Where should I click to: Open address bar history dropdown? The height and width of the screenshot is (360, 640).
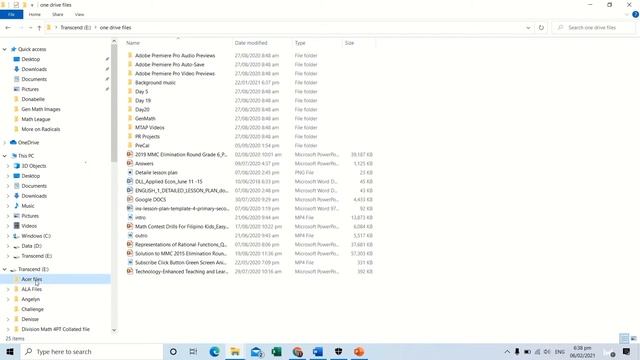pyautogui.click(x=528, y=28)
